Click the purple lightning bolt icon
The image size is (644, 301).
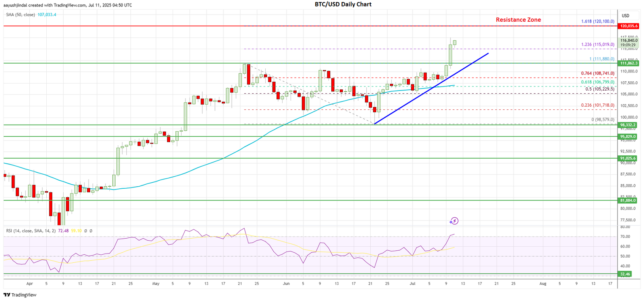tap(454, 221)
